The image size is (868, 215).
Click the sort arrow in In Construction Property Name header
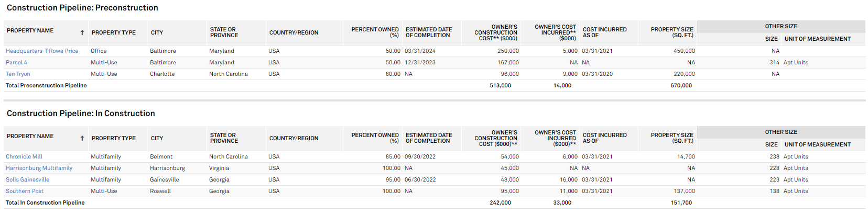pyautogui.click(x=82, y=138)
